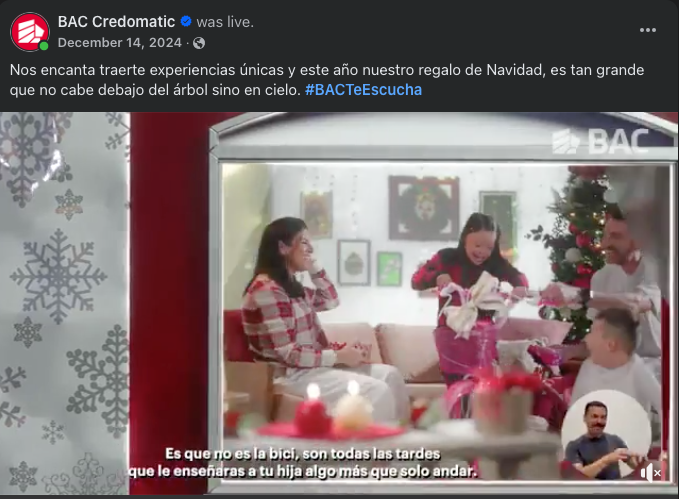The width and height of the screenshot is (679, 499).
Task: Click the large snowflake on silver panel
Action: tap(58, 276)
